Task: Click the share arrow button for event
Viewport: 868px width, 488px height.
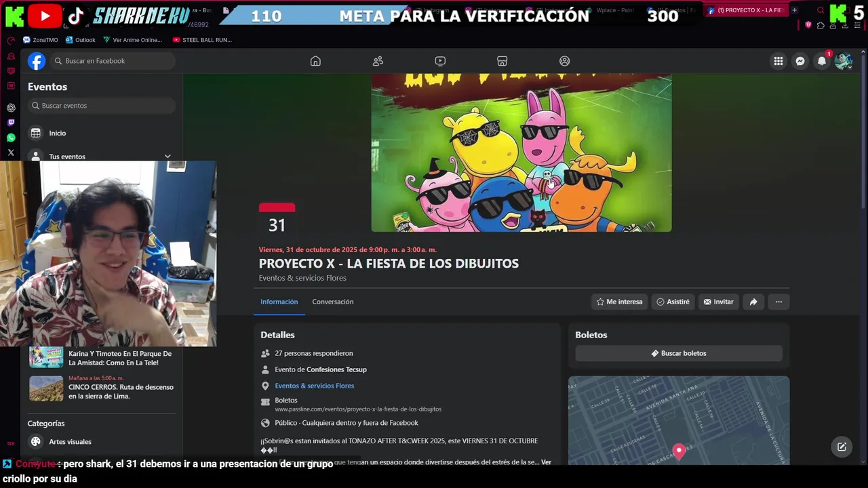Action: 753,302
